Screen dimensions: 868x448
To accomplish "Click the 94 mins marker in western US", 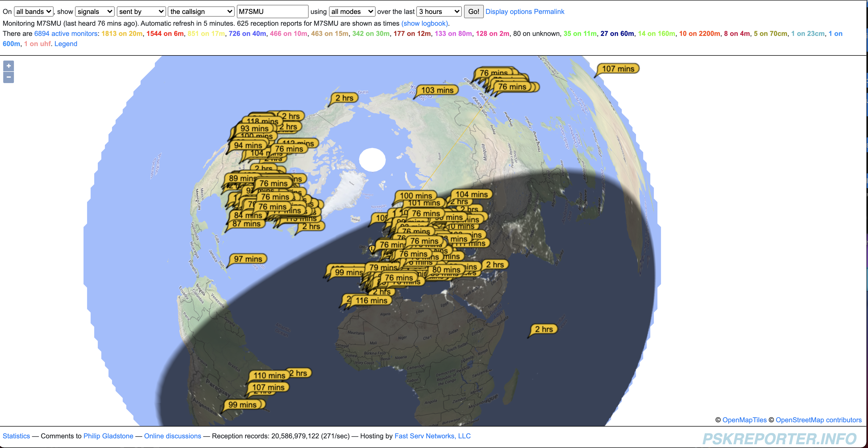I will coord(248,145).
